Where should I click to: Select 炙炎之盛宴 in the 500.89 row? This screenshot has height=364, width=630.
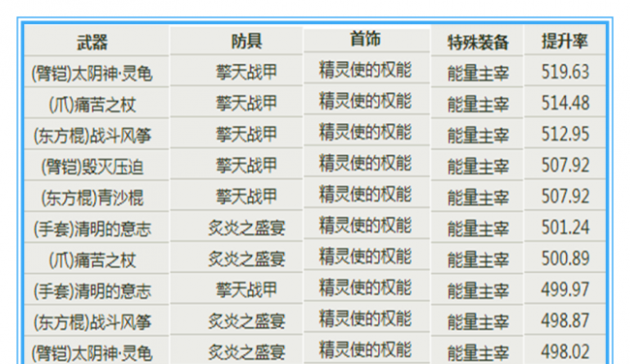coord(246,259)
